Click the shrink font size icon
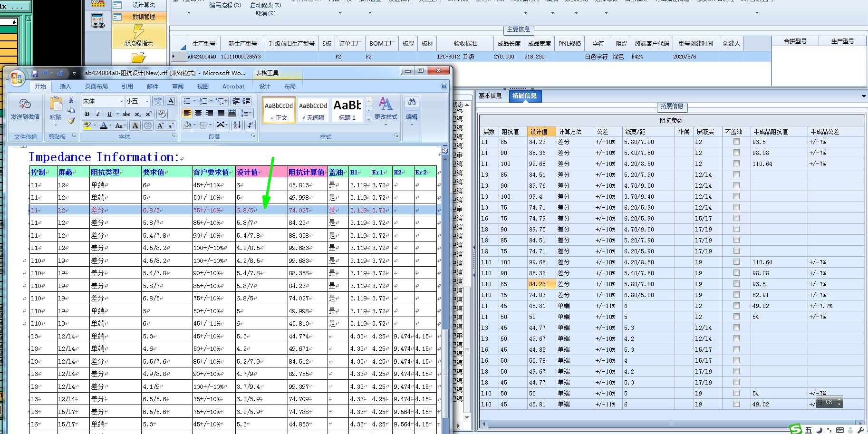The height and width of the screenshot is (434, 868). click(x=170, y=125)
